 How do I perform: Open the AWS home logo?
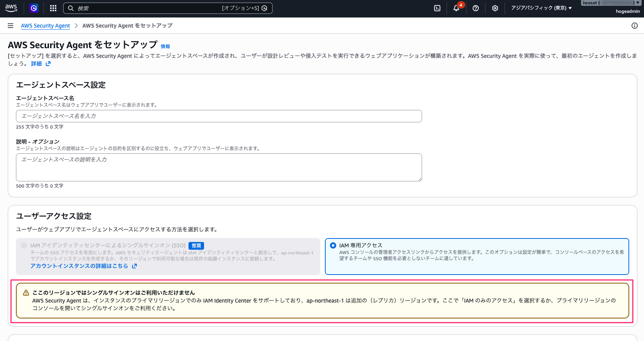(11, 8)
